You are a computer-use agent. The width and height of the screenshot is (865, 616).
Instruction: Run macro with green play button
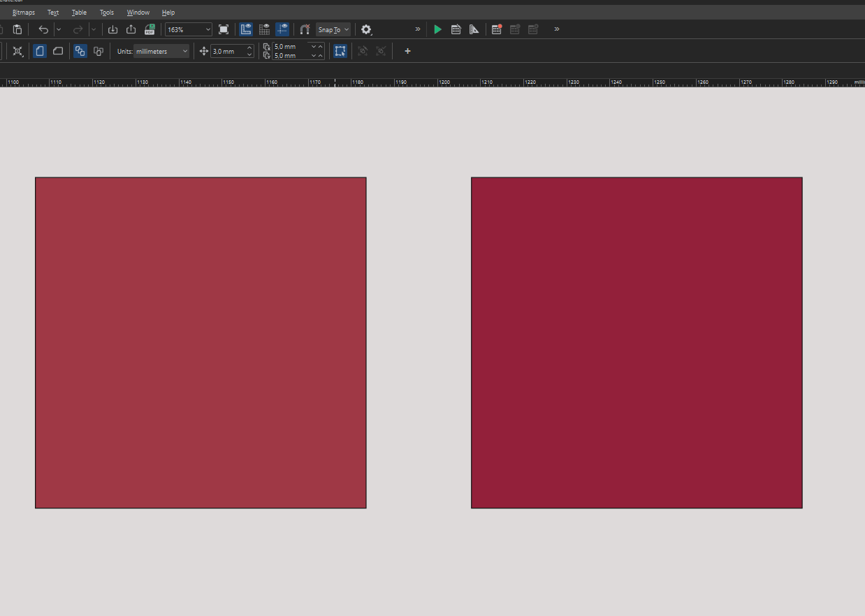point(437,29)
